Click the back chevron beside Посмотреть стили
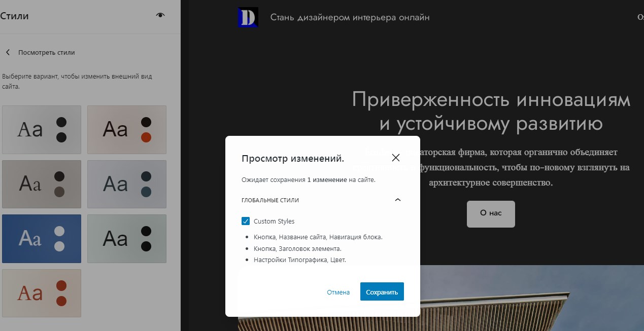644x331 pixels. pyautogui.click(x=8, y=52)
